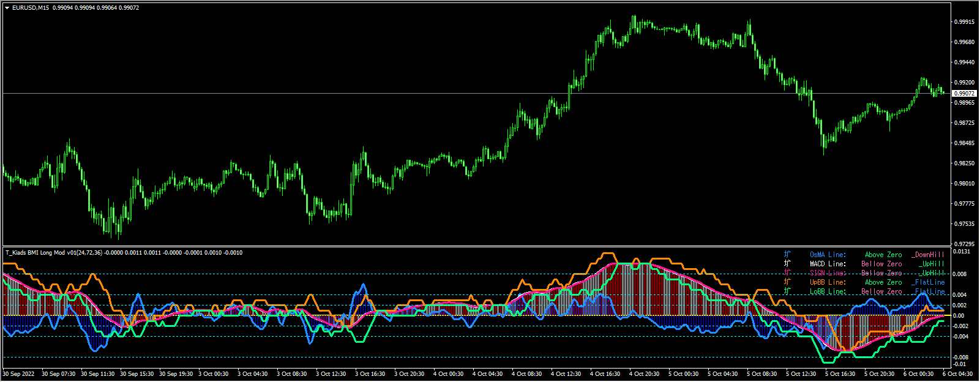Click the 0.97775 price scale value

pos(964,204)
